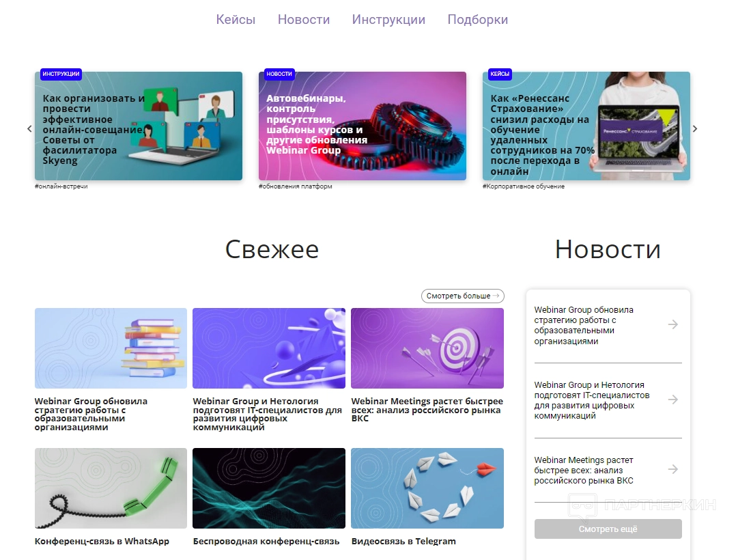The width and height of the screenshot is (751, 560).
Task: Open Беспроводная конференц-связь article
Action: click(x=266, y=542)
